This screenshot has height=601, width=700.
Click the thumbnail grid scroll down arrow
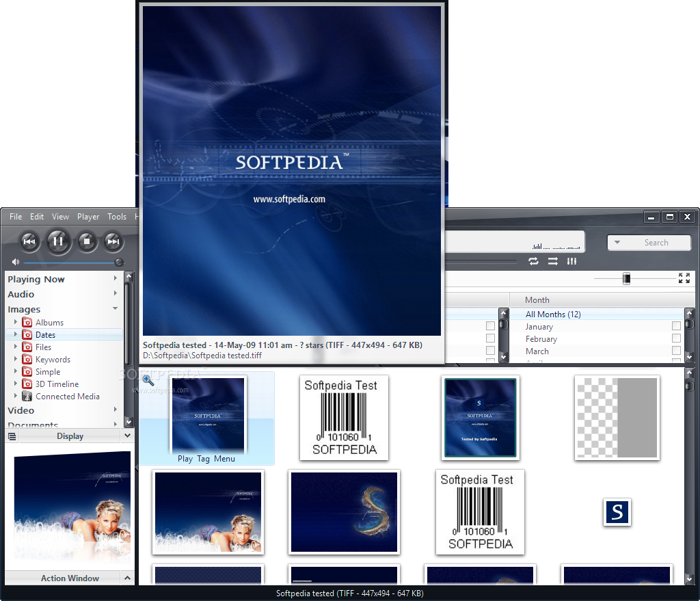[689, 579]
